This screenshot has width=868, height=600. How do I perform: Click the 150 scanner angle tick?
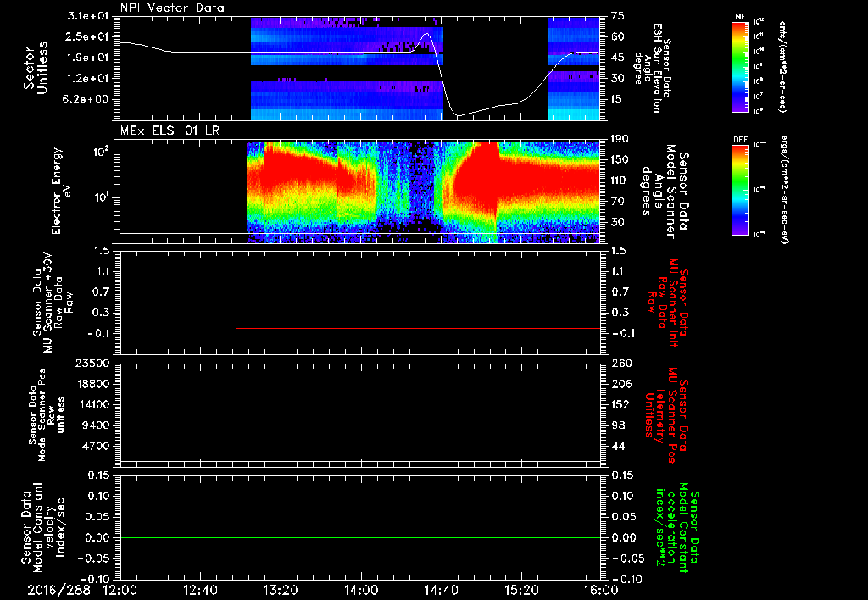(x=620, y=160)
